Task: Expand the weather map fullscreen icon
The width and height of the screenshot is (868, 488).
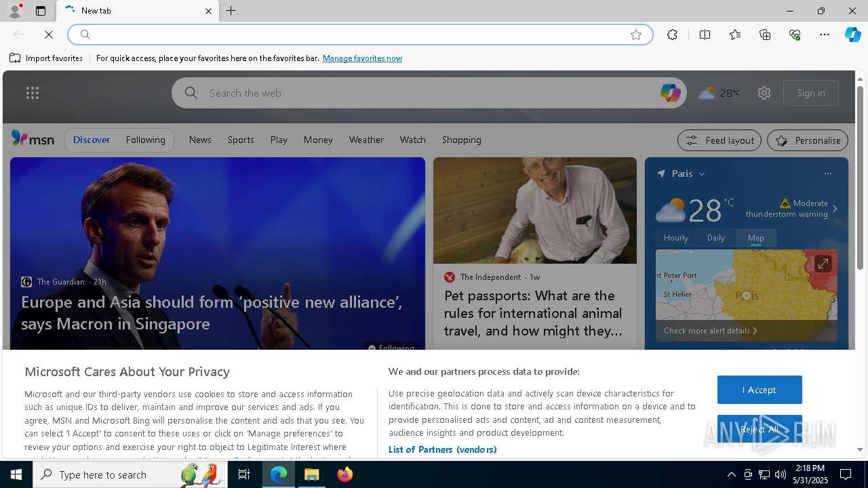Action: click(x=823, y=264)
